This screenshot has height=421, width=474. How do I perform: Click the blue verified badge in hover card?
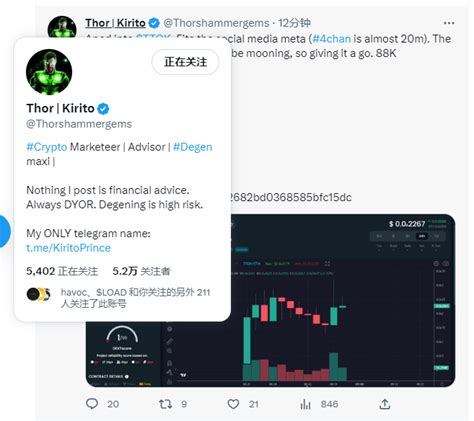point(103,109)
